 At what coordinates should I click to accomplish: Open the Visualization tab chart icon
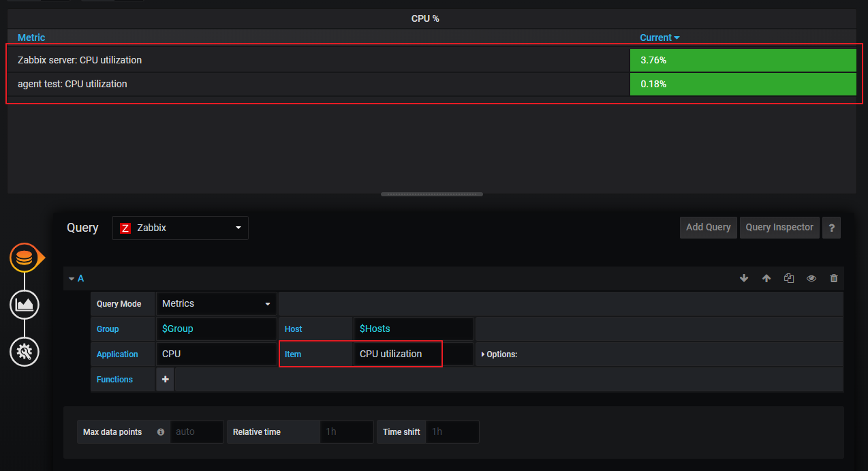[25, 304]
